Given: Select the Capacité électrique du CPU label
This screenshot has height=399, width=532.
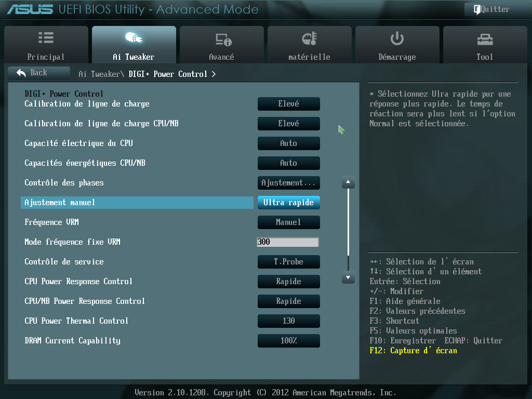Looking at the screenshot, I should pos(79,143).
